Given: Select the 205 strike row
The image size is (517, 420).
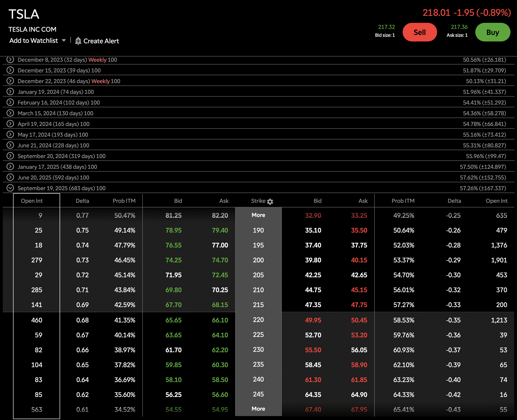Looking at the screenshot, I should tap(258, 275).
